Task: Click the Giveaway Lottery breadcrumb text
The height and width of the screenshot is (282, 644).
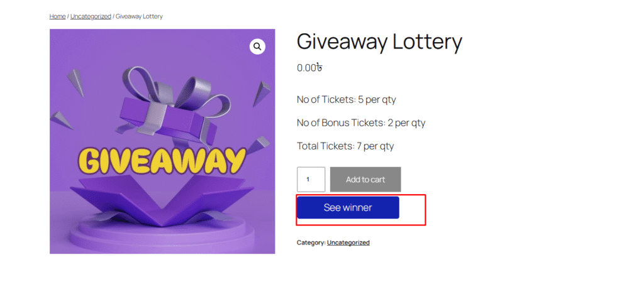Action: click(x=139, y=16)
